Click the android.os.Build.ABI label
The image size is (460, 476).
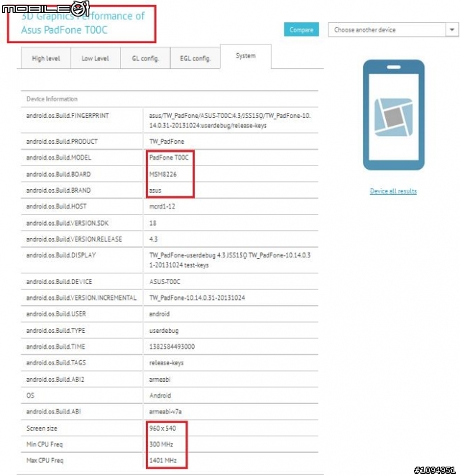53,411
